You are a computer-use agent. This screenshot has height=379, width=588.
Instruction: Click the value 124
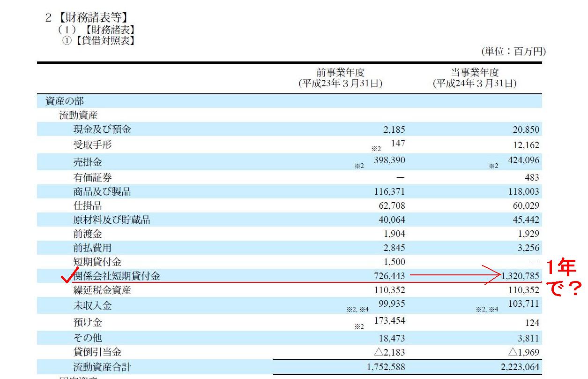pyautogui.click(x=532, y=323)
